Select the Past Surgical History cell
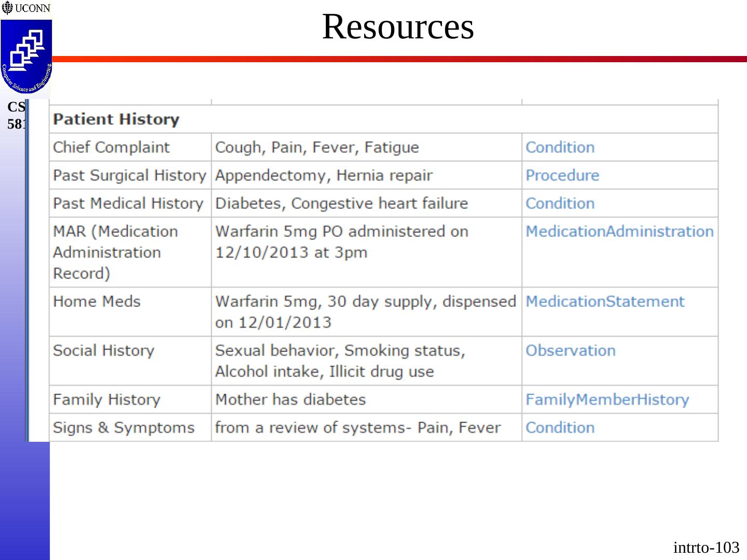 coord(129,175)
